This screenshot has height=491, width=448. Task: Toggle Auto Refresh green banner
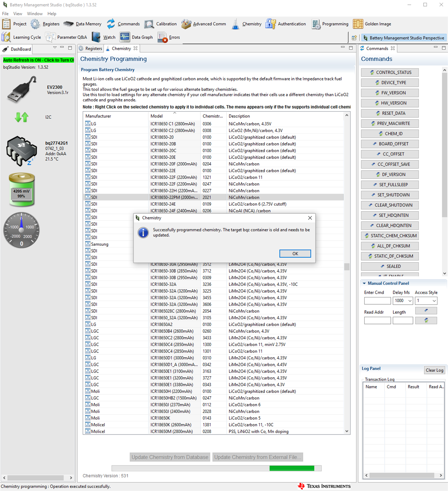38,60
